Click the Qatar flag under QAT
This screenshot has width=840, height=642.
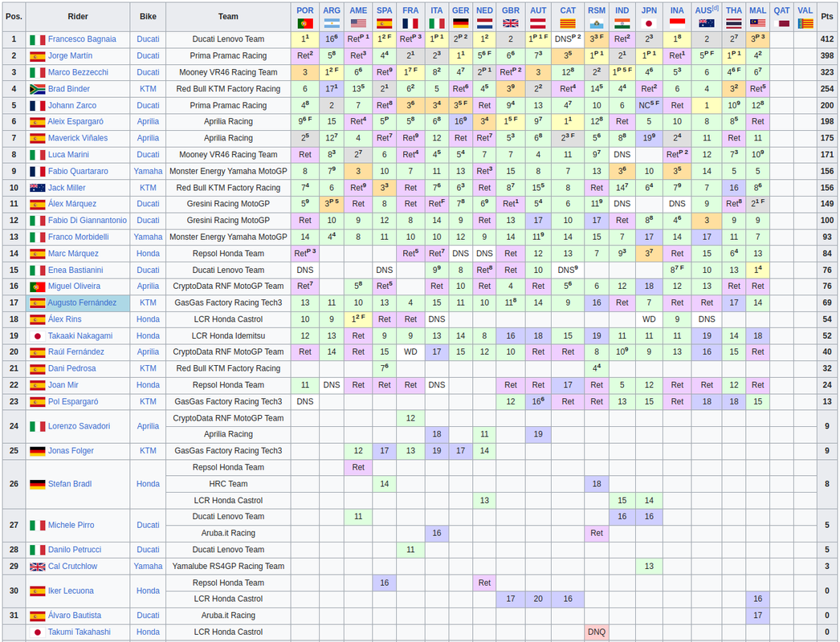coord(781,23)
